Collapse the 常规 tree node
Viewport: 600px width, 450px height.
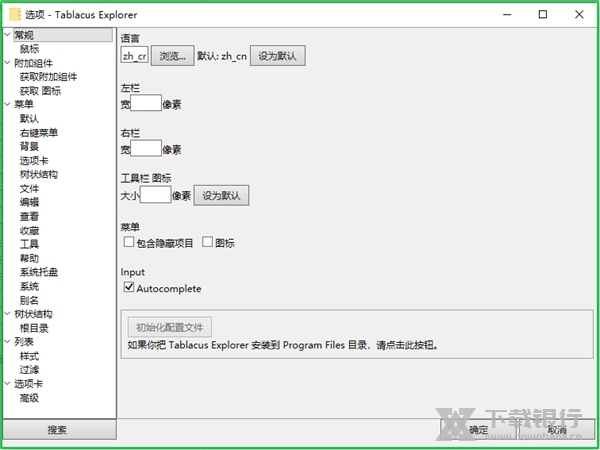[7, 34]
